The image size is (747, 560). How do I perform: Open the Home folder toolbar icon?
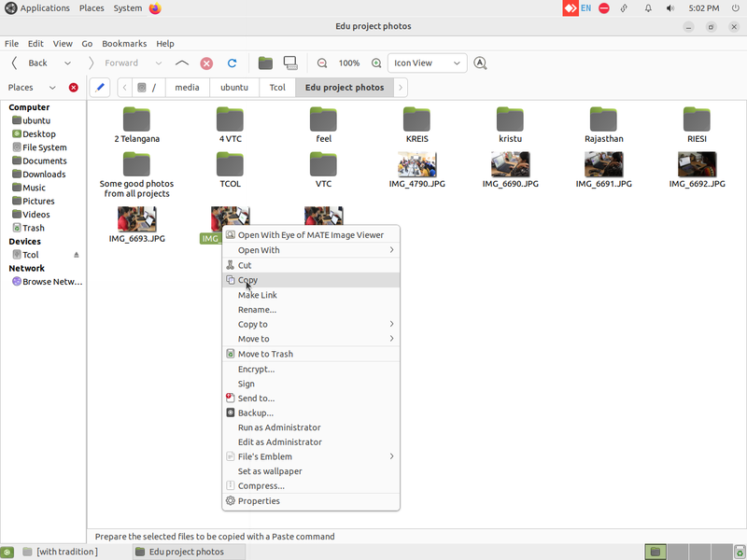265,63
